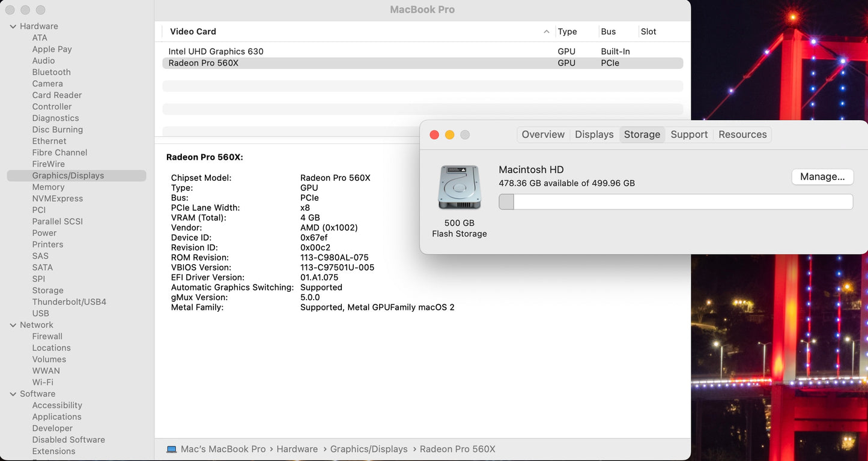The image size is (868, 461).
Task: Open the Displays tab
Action: 594,134
